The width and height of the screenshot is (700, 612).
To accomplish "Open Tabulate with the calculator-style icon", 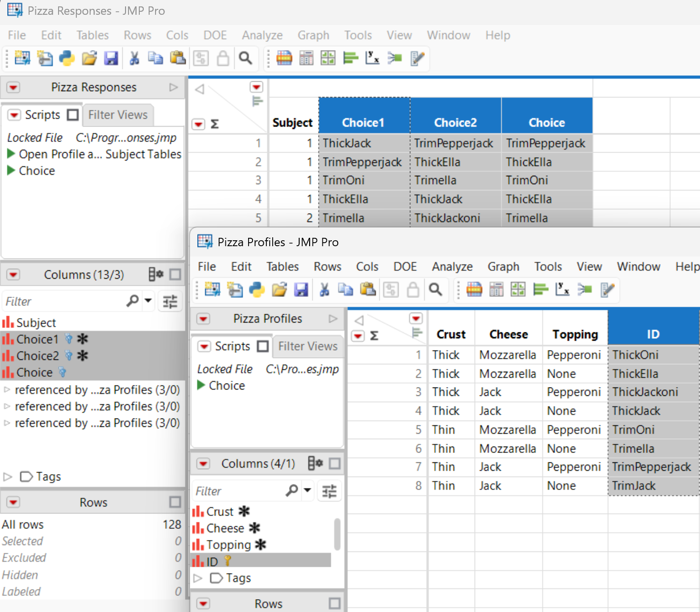I will click(x=306, y=58).
